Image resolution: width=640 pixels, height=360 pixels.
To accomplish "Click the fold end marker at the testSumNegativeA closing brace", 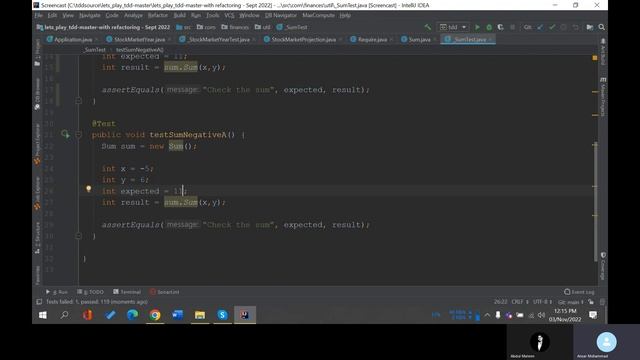I will (78, 236).
